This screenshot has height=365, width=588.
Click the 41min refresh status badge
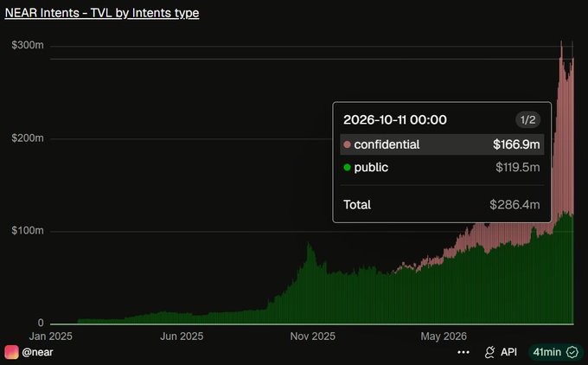click(x=556, y=352)
